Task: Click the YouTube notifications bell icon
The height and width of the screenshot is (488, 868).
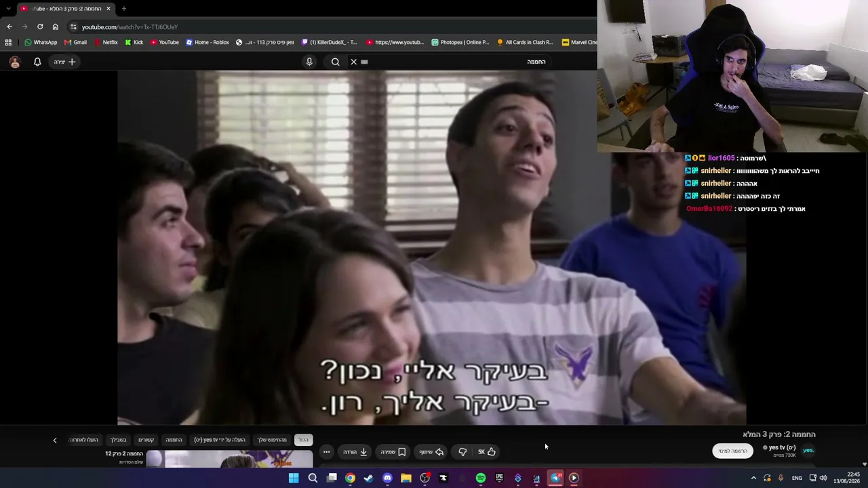Action: click(37, 62)
